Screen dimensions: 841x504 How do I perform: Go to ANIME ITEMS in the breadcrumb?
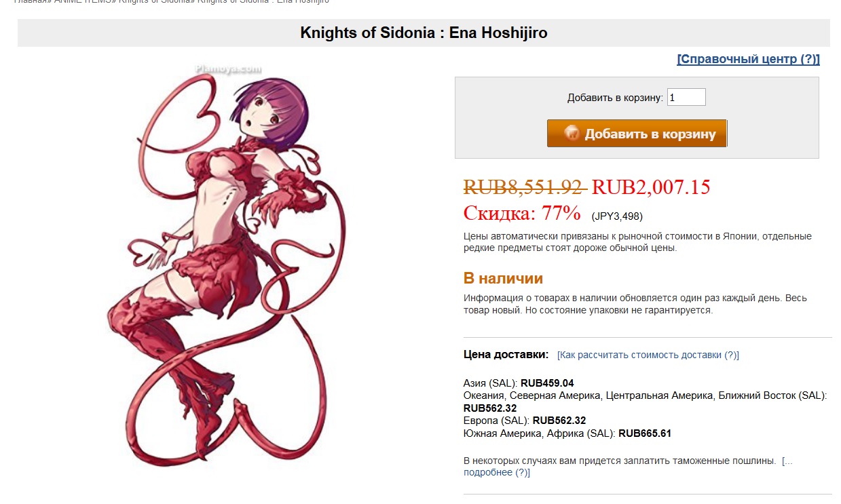point(86,1)
